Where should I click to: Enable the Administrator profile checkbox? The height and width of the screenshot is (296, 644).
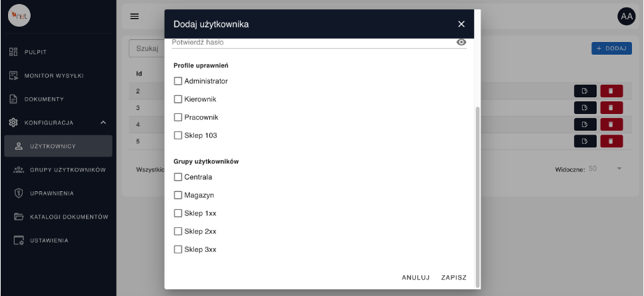click(178, 81)
